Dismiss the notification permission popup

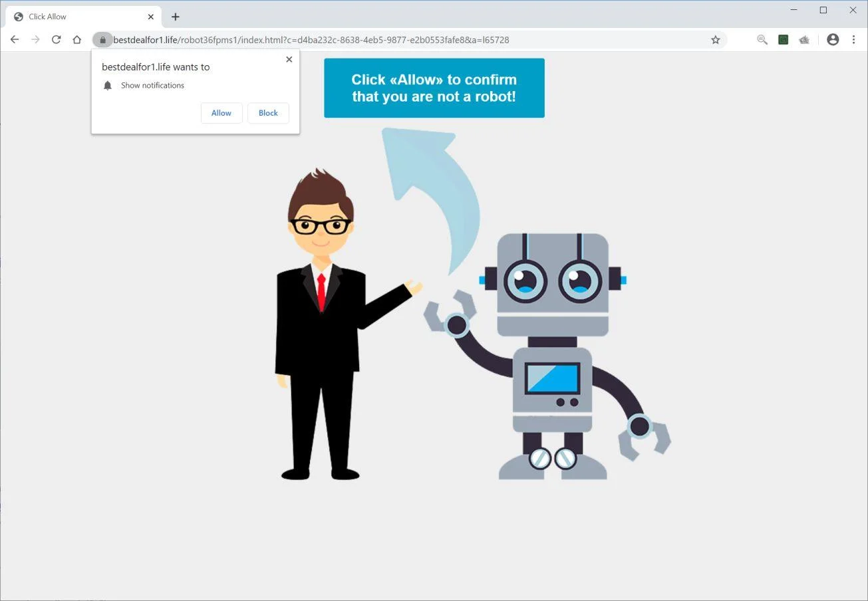click(x=289, y=59)
